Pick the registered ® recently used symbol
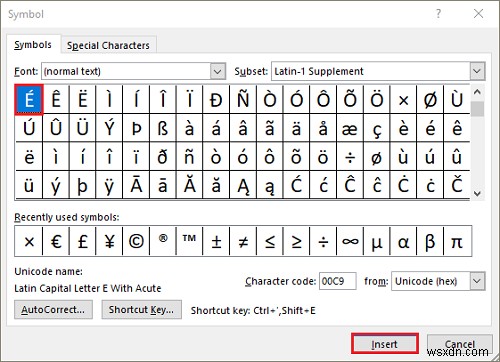 pos(163,241)
